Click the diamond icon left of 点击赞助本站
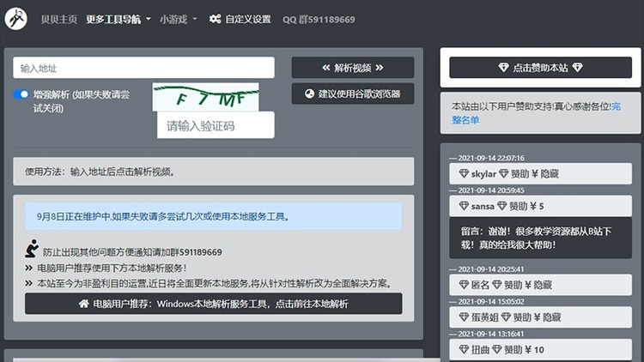This screenshot has width=644, height=362. (503, 68)
